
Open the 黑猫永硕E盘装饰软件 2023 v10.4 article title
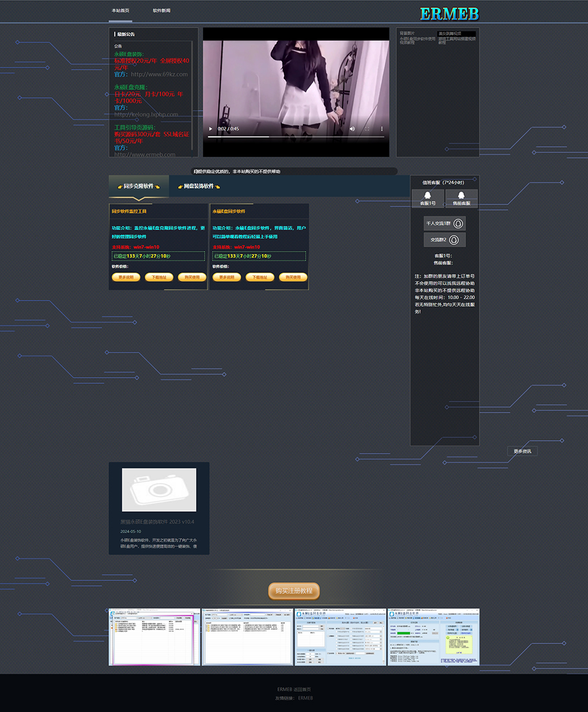click(157, 522)
